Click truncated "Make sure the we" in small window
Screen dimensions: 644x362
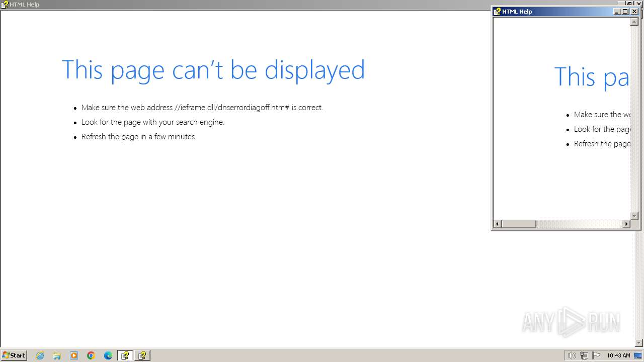coord(602,115)
